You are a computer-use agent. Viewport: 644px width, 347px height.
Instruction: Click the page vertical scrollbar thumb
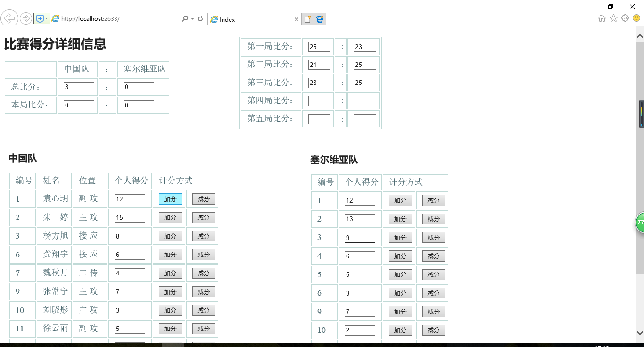click(x=640, y=157)
